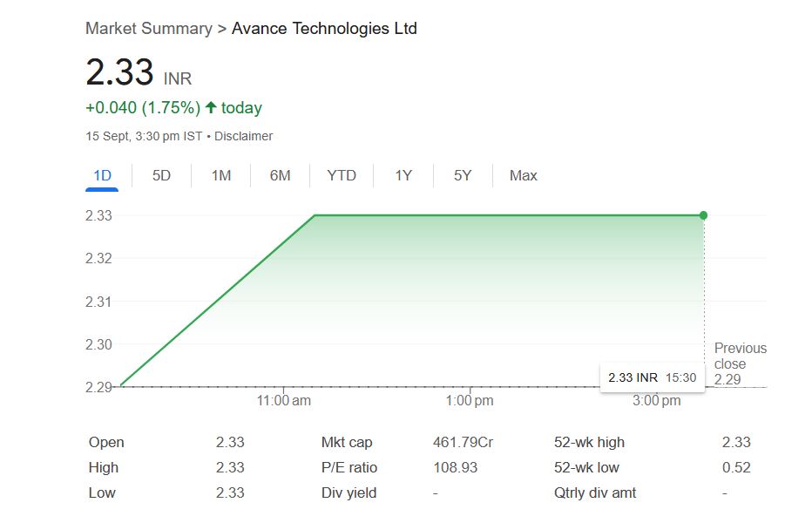The image size is (812, 523).
Task: Click the 11:00 am axis label
Action: pos(283,401)
